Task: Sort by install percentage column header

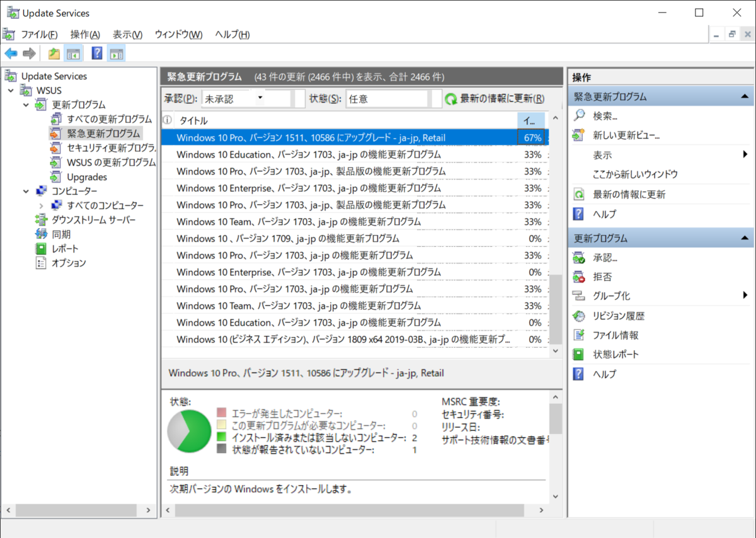Action: click(x=531, y=120)
